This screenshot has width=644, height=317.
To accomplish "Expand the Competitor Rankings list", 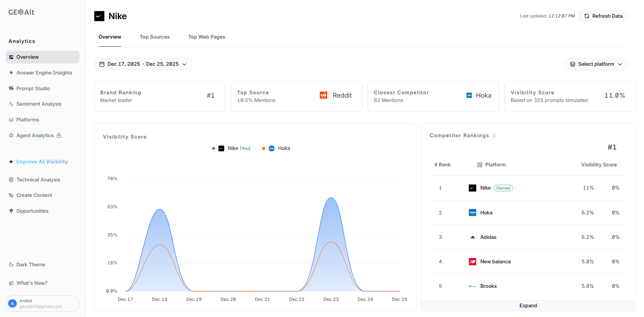I will [528, 306].
